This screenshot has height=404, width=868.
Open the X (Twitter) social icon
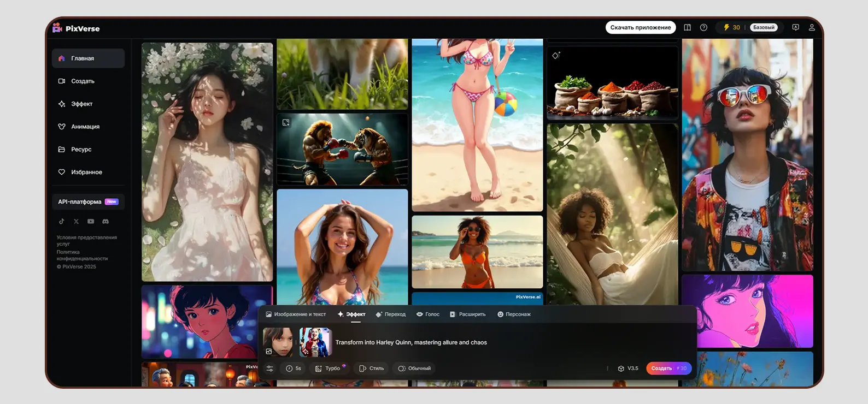pyautogui.click(x=76, y=222)
